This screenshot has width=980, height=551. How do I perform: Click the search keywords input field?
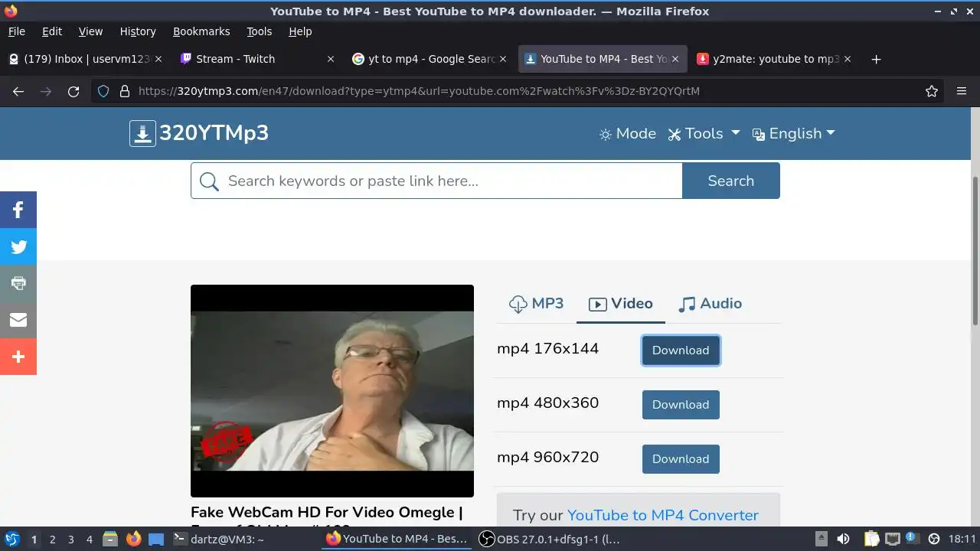click(436, 181)
